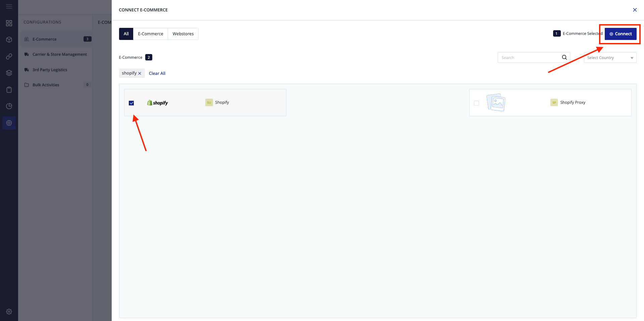Switch to the Webstores tab

click(183, 34)
